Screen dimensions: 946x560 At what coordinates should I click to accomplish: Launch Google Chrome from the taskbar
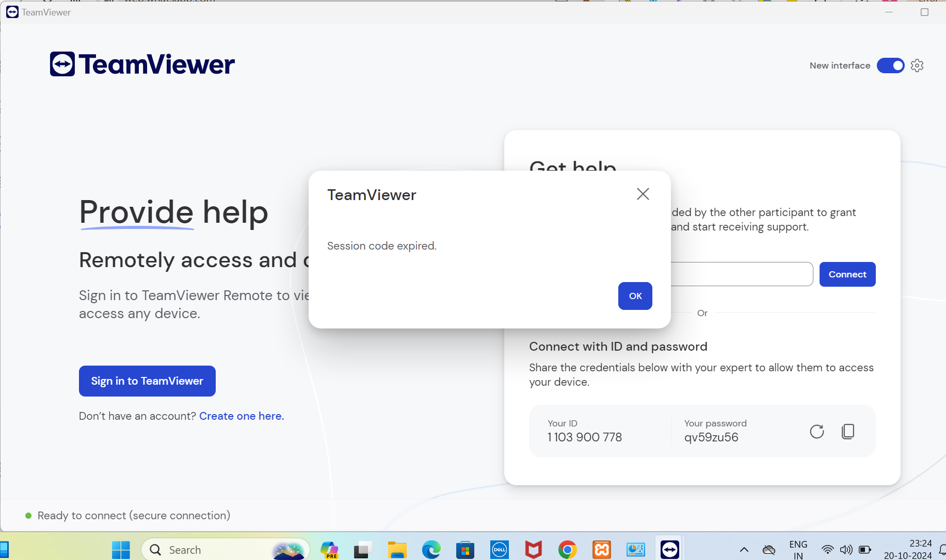(568, 550)
